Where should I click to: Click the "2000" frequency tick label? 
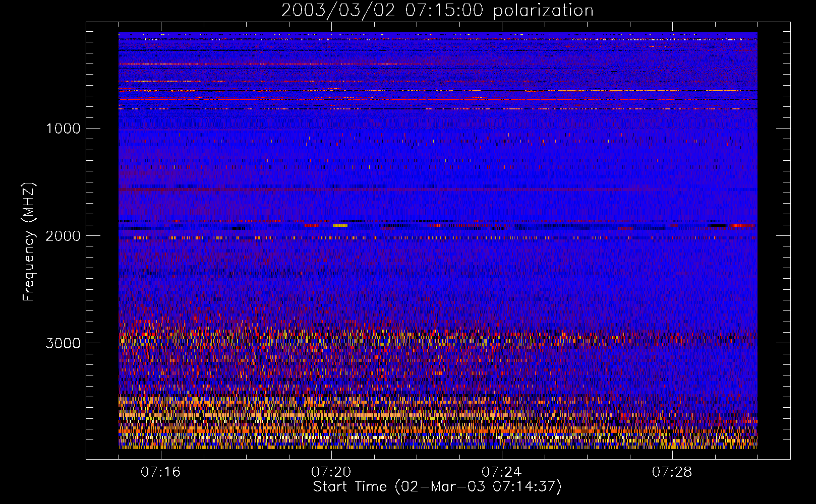pos(63,236)
